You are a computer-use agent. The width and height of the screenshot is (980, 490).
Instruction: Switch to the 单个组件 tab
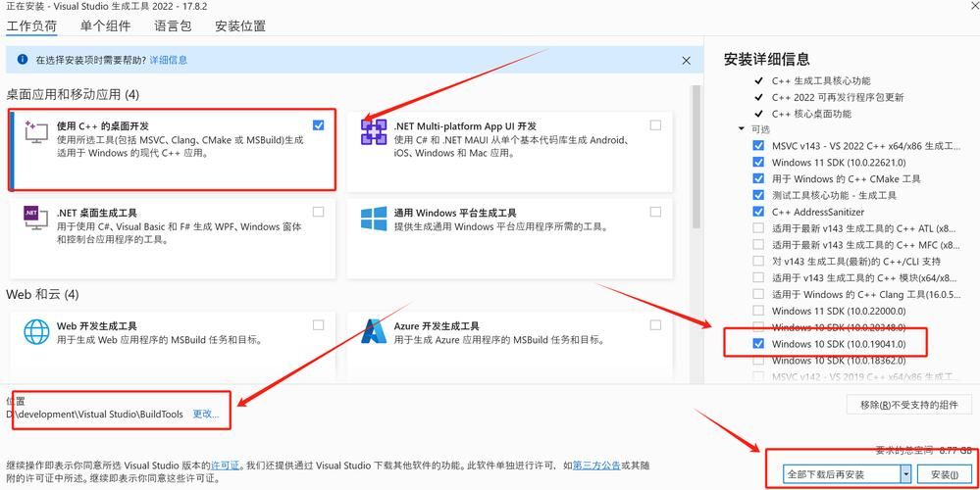point(106,26)
